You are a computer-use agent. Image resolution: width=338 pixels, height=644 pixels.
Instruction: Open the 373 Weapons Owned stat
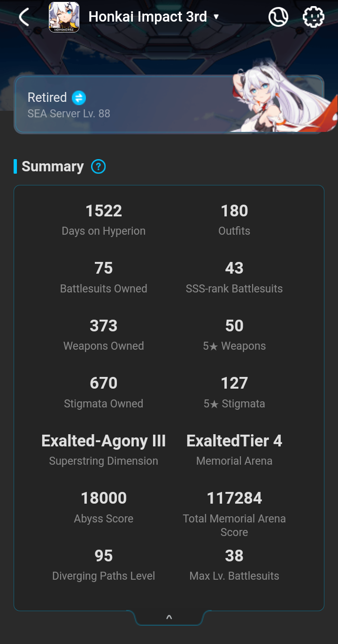(104, 335)
